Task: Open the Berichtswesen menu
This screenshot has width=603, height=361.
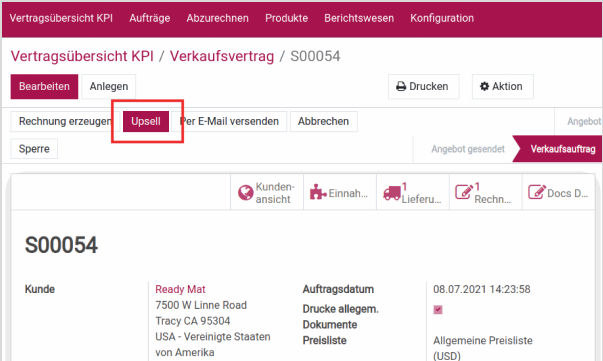Action: [x=359, y=18]
